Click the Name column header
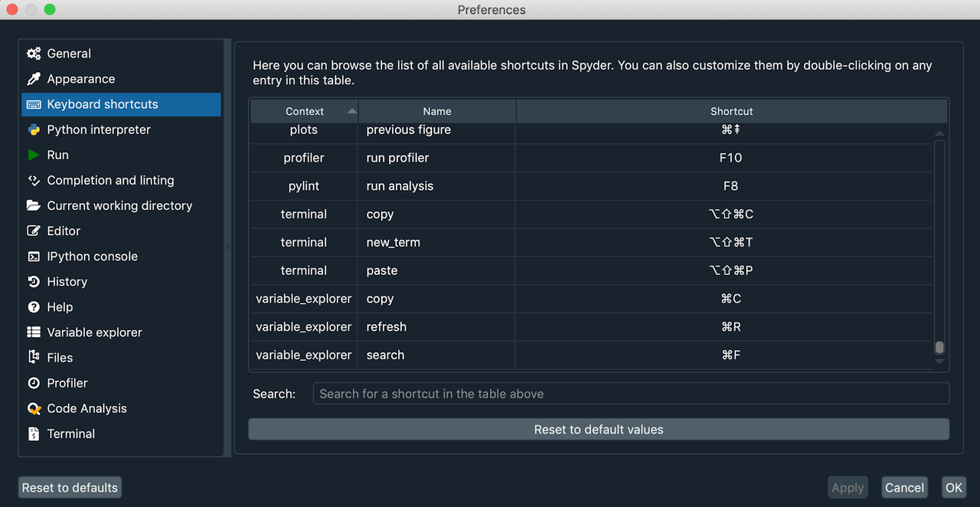Viewport: 980px width, 507px height. coord(437,111)
